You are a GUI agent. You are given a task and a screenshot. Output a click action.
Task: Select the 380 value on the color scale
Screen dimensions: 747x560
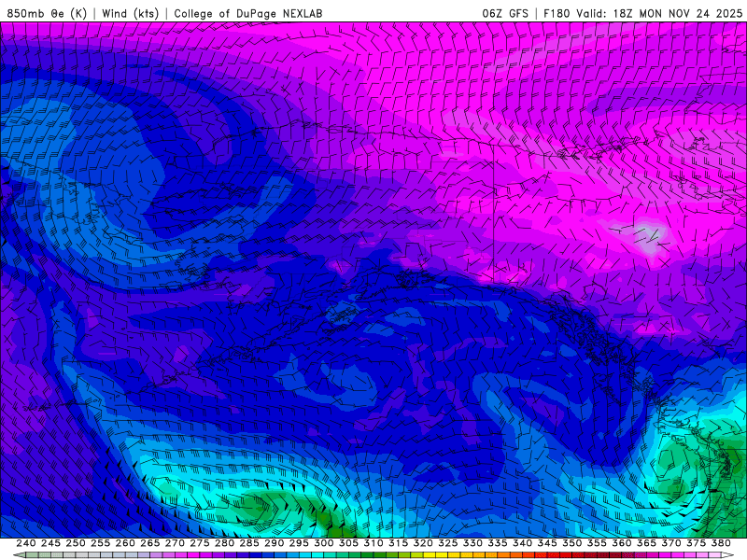pyautogui.click(x=720, y=543)
